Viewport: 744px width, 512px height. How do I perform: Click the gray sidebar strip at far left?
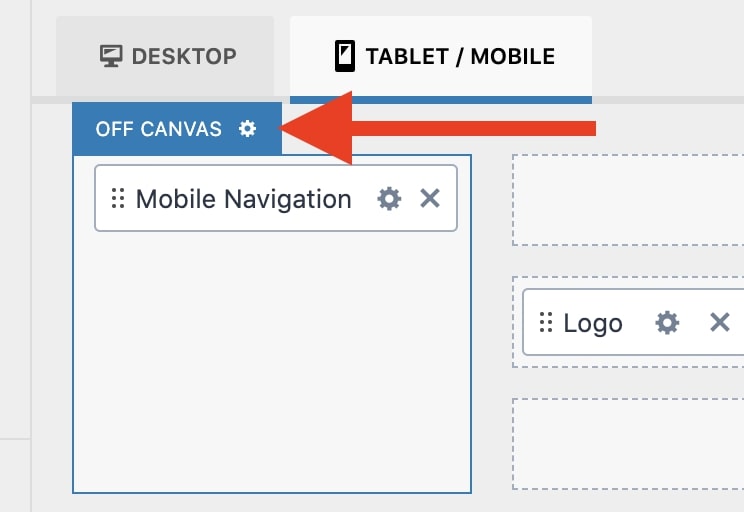tap(15, 256)
